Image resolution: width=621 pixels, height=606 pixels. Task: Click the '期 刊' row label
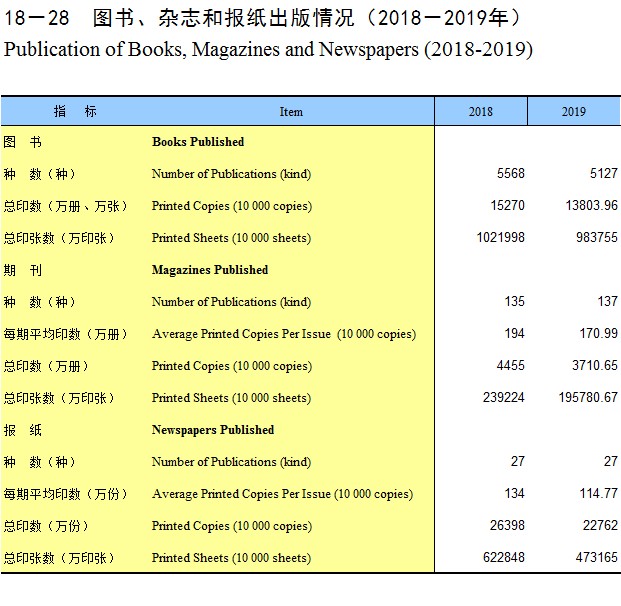[23, 270]
